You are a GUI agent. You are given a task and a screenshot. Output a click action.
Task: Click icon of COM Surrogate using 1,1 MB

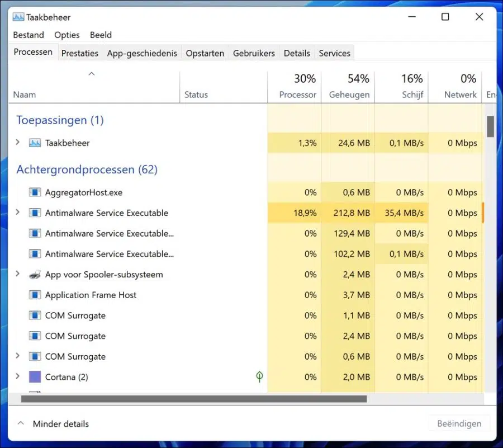pos(35,315)
